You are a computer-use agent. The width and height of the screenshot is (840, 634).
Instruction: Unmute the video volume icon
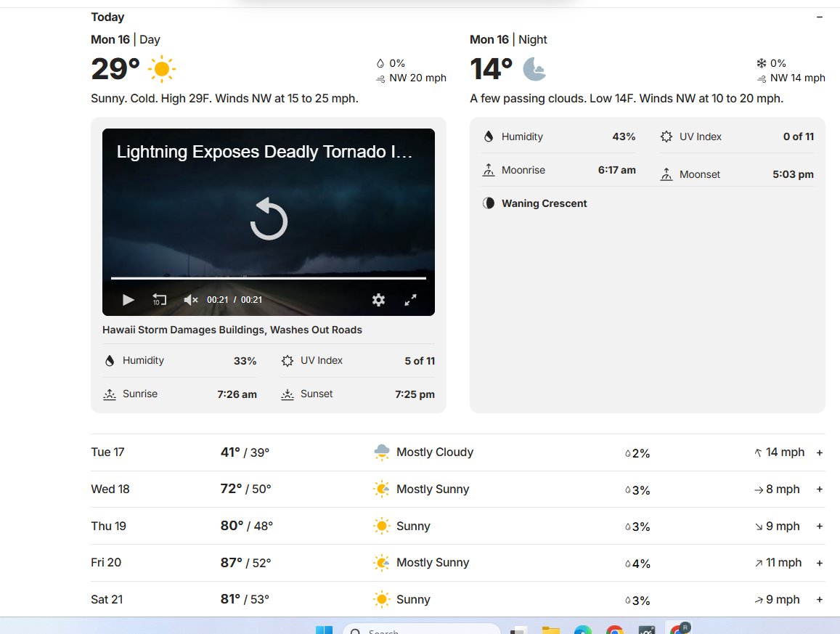click(191, 300)
